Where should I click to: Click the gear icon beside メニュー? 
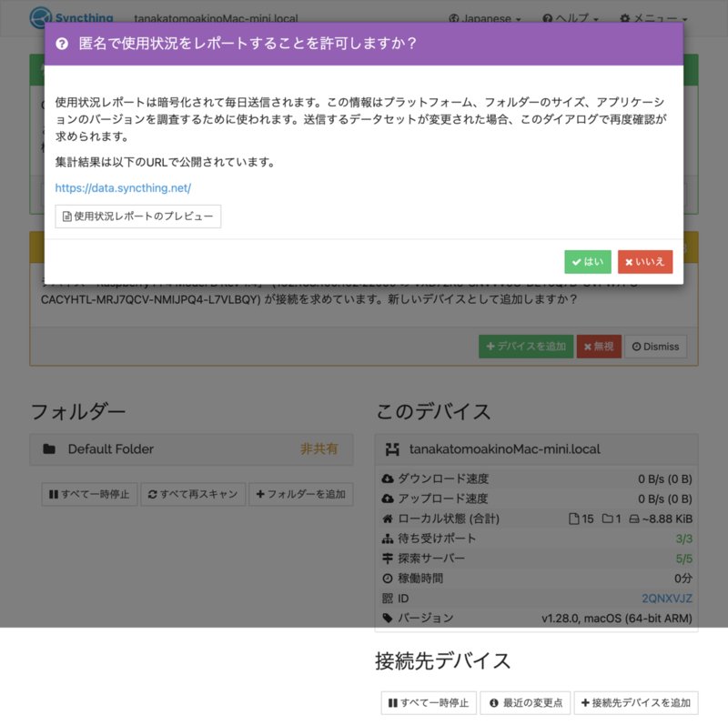625,18
